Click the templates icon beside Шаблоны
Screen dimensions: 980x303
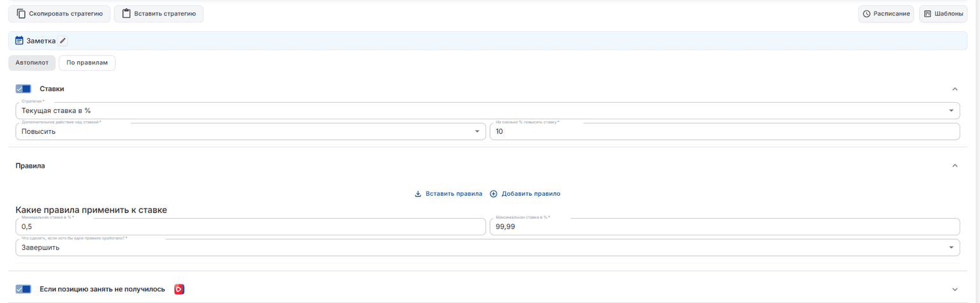click(x=928, y=14)
